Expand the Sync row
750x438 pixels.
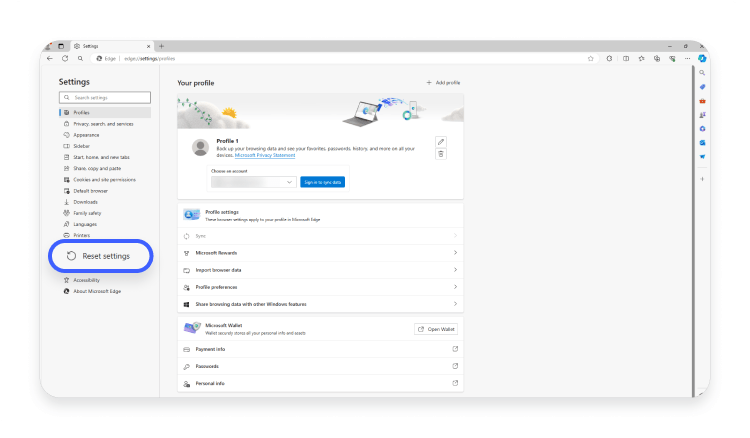[x=320, y=236]
